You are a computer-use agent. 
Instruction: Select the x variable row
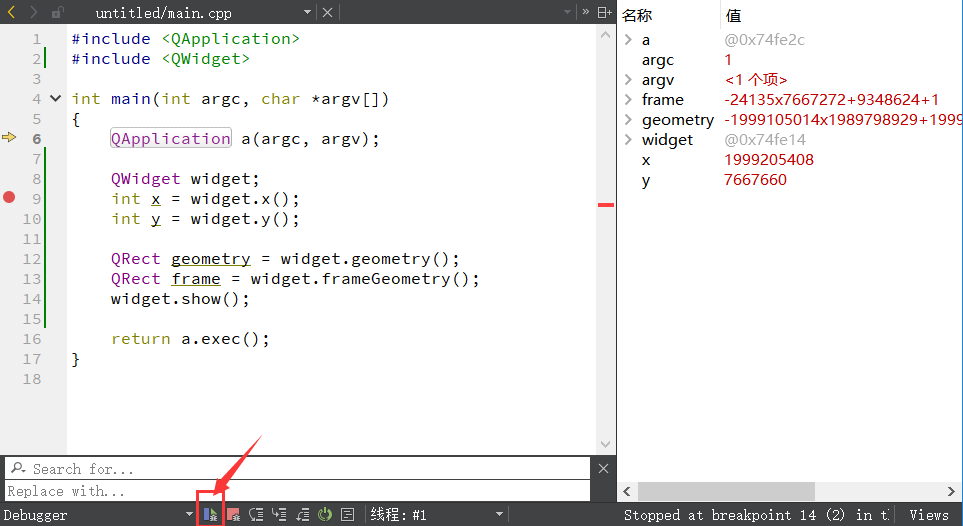(x=790, y=160)
